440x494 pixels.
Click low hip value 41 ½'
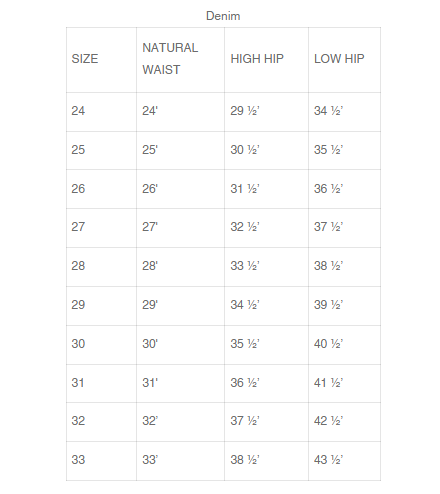click(328, 383)
